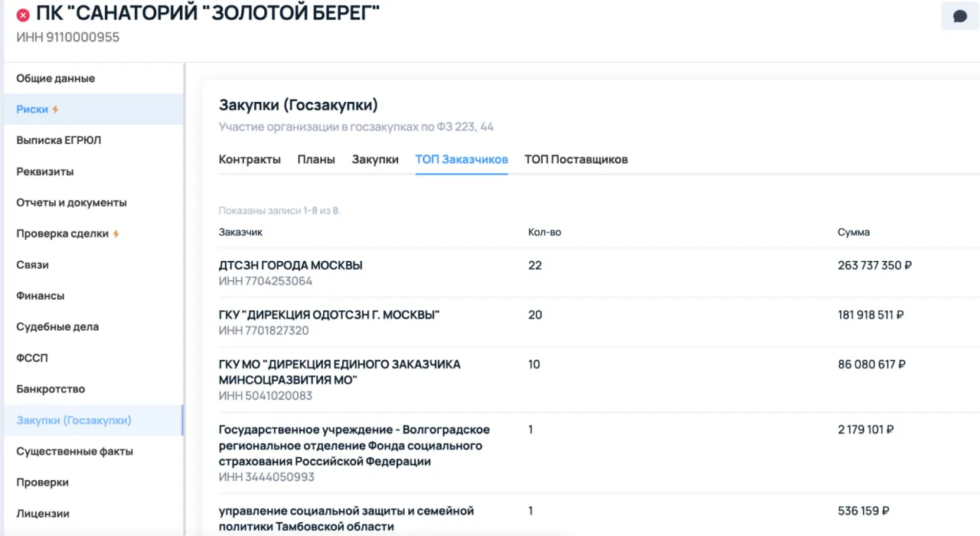Click the sum 86 080 617 ₽

pyautogui.click(x=872, y=364)
